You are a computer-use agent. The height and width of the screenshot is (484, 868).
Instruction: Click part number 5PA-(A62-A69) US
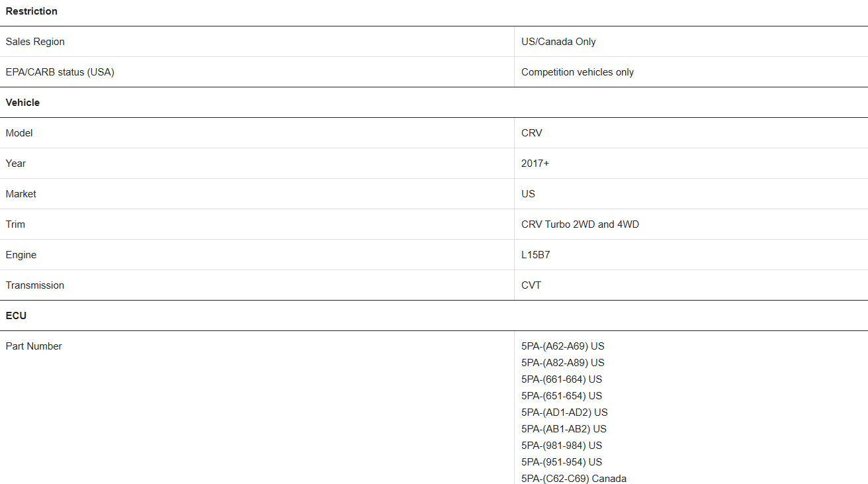click(x=563, y=346)
